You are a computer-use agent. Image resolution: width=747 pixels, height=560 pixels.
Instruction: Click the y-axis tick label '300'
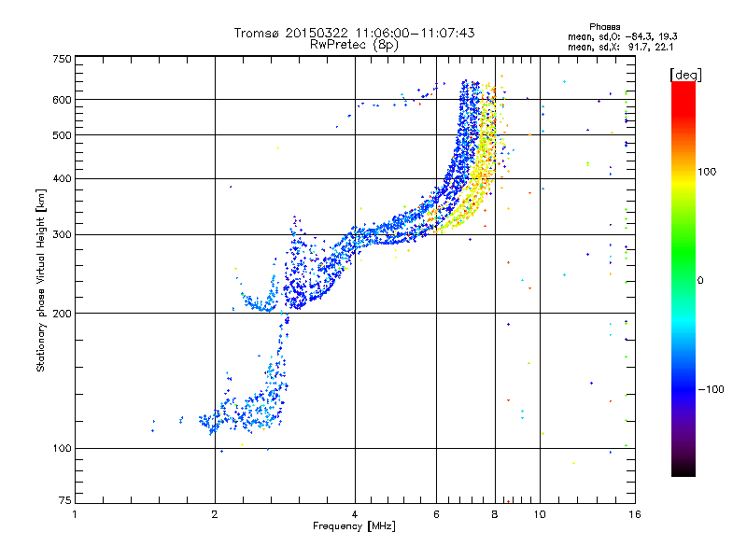[62, 235]
